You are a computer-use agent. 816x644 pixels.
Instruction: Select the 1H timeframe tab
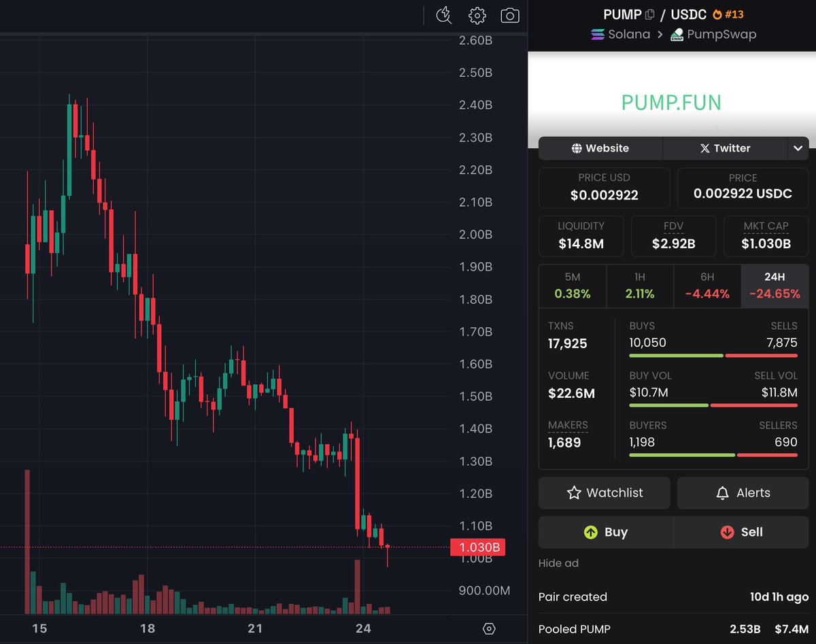(x=640, y=286)
